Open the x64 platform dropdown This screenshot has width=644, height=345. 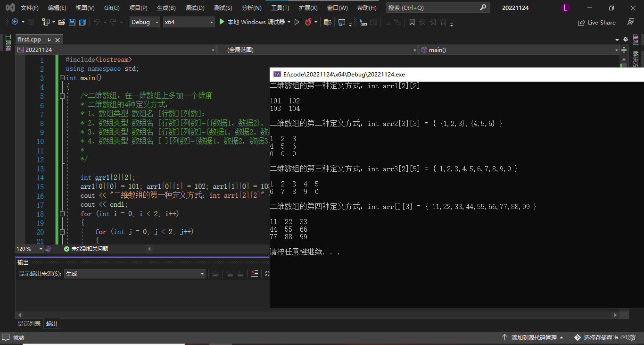pos(189,22)
